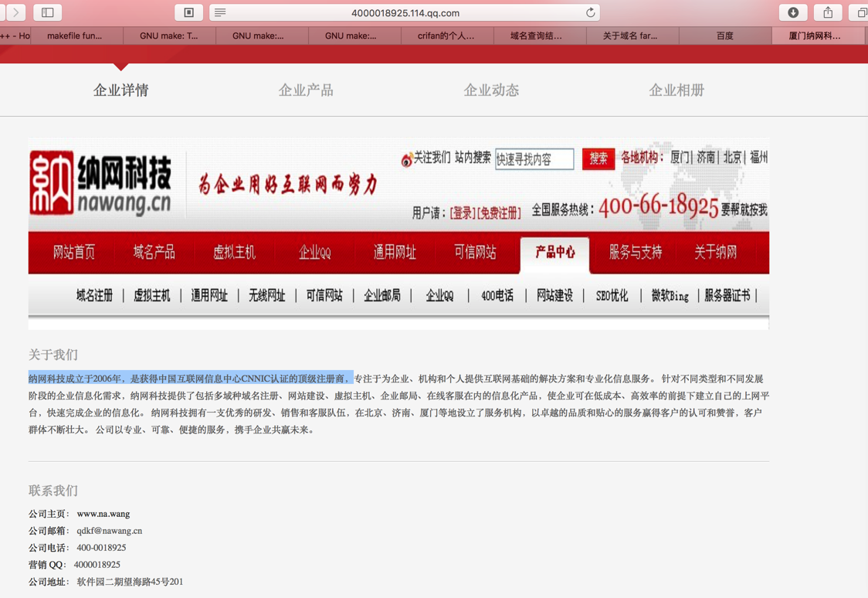Screen dimensions: 868x598
Task: Click 无线网址 in sub navigation
Action: 267,296
